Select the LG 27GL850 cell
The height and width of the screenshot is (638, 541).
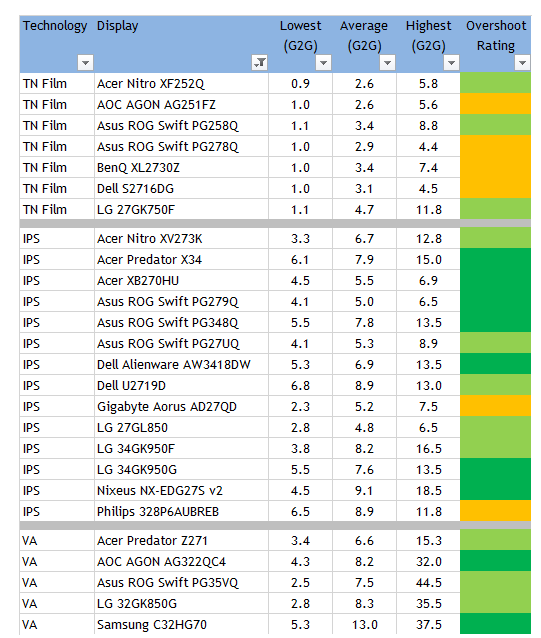(x=181, y=428)
